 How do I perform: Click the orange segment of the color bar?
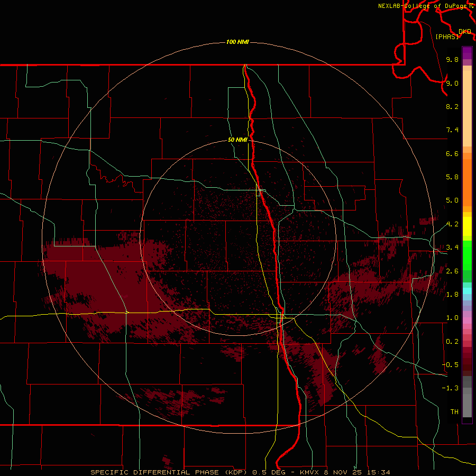click(x=467, y=183)
